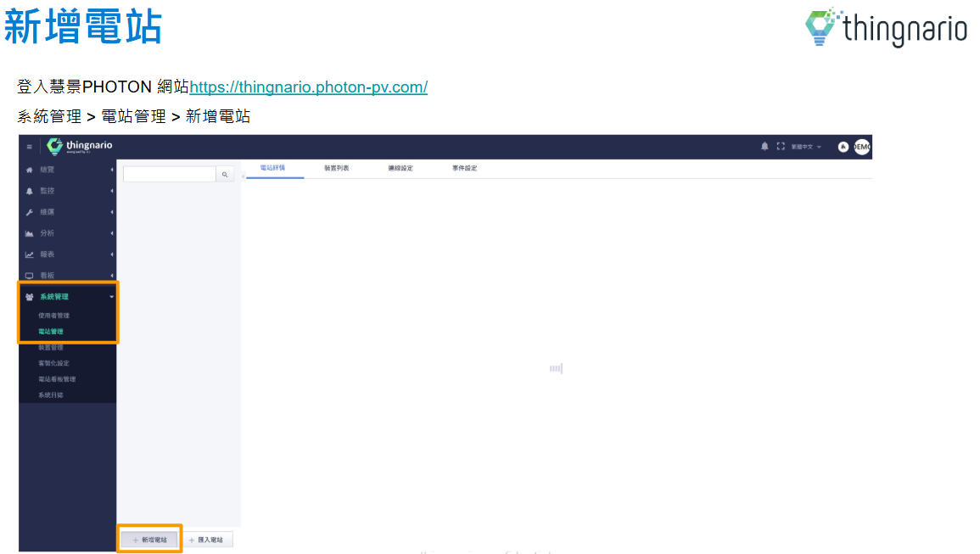Switch to the 電站詳情 tab
The height and width of the screenshot is (554, 980).
(272, 168)
